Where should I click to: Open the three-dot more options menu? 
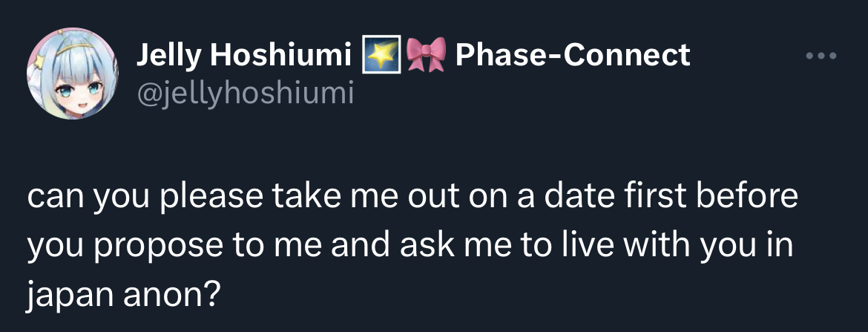click(821, 56)
